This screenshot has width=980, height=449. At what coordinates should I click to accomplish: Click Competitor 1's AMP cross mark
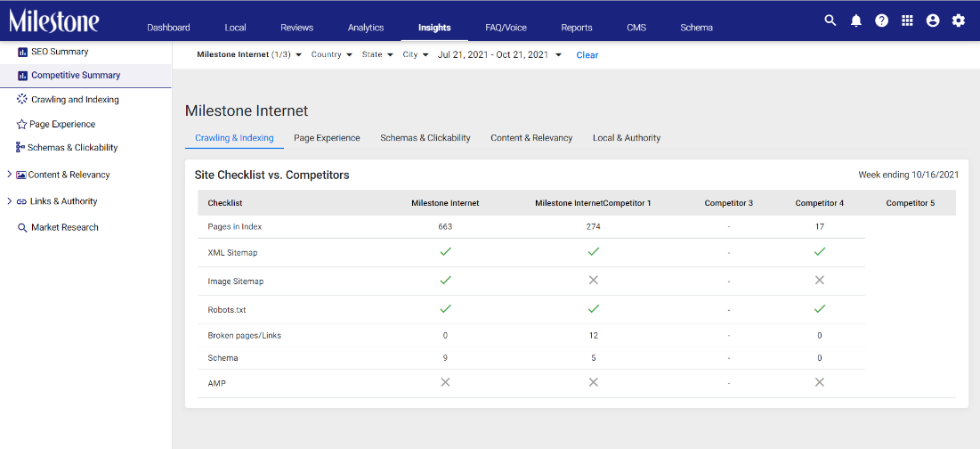click(x=593, y=382)
